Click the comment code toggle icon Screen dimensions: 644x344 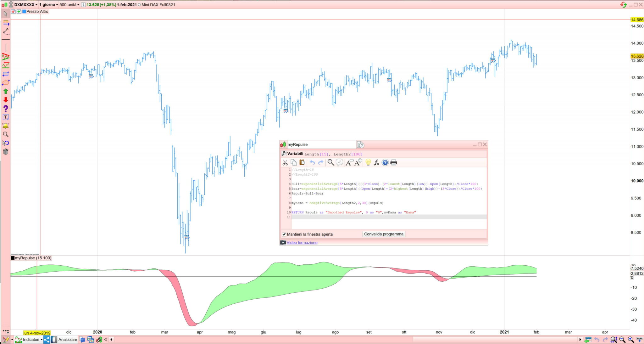tap(339, 162)
